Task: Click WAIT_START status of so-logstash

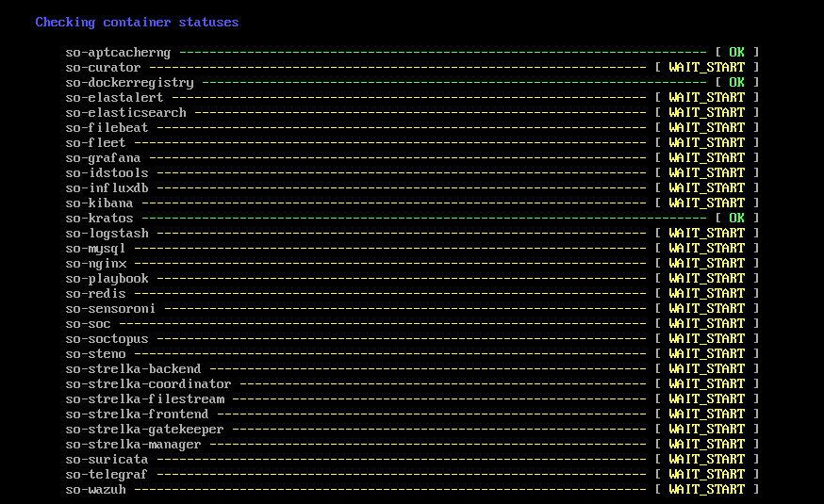Action: (x=706, y=233)
